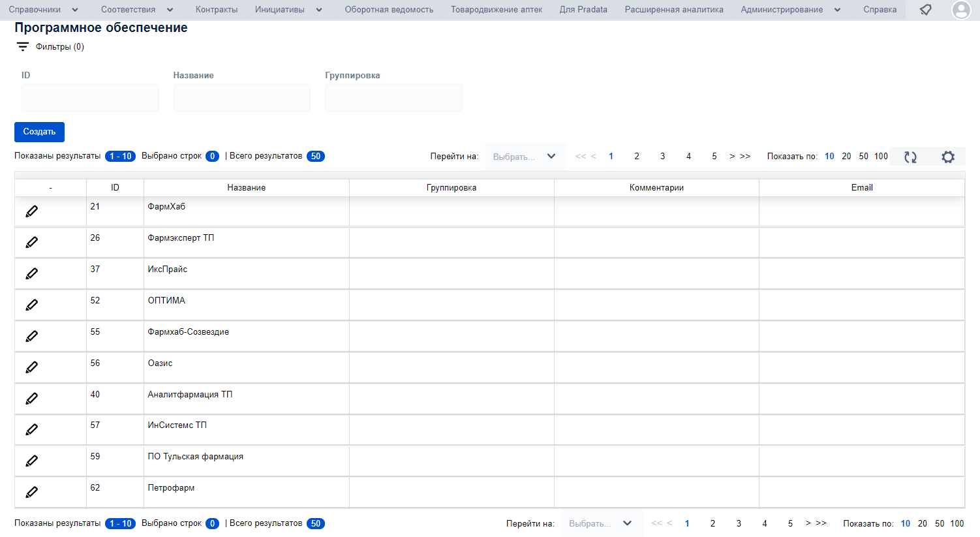Click the Оазис name cell
The height and width of the screenshot is (537, 980).
point(247,368)
